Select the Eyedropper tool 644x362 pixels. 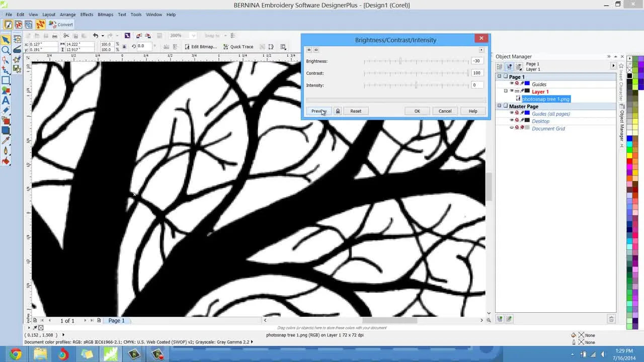[5, 140]
